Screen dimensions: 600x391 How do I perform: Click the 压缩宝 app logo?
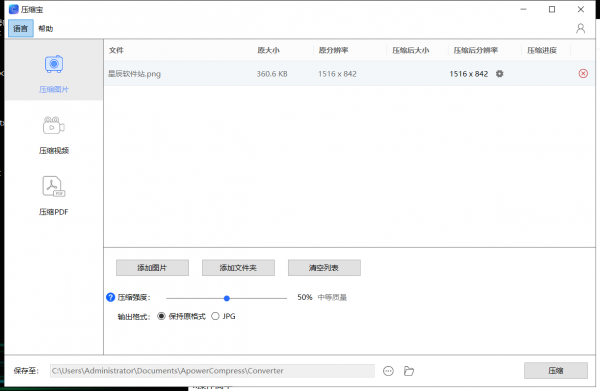point(13,9)
